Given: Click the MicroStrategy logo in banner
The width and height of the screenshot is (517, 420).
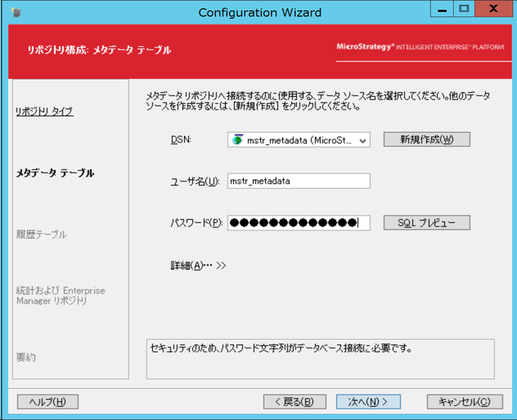Looking at the screenshot, I should pyautogui.click(x=420, y=47).
